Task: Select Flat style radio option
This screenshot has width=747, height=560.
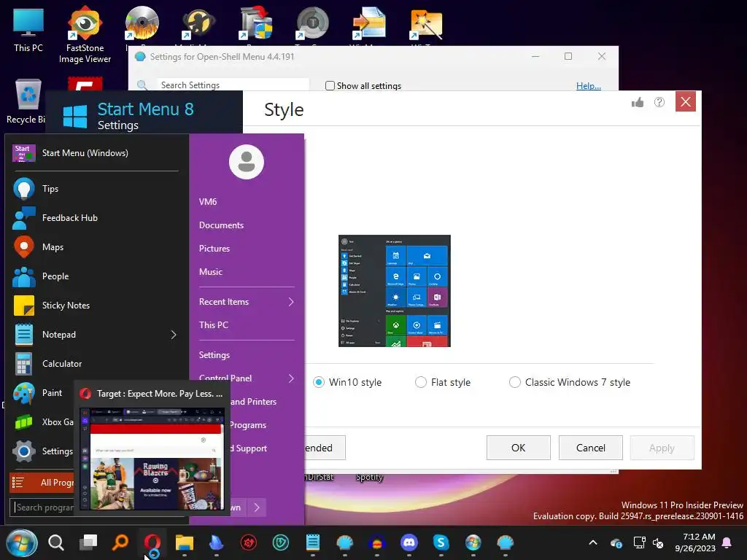Action: coord(443,382)
